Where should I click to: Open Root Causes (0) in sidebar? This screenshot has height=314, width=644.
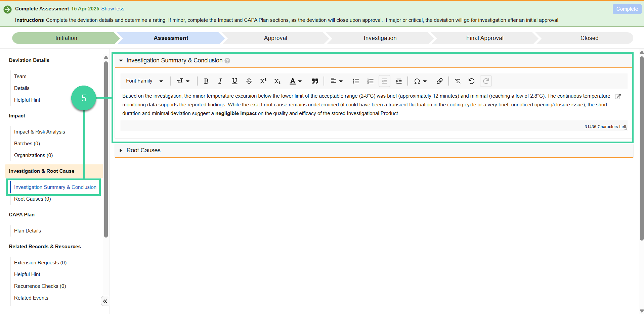click(x=33, y=199)
